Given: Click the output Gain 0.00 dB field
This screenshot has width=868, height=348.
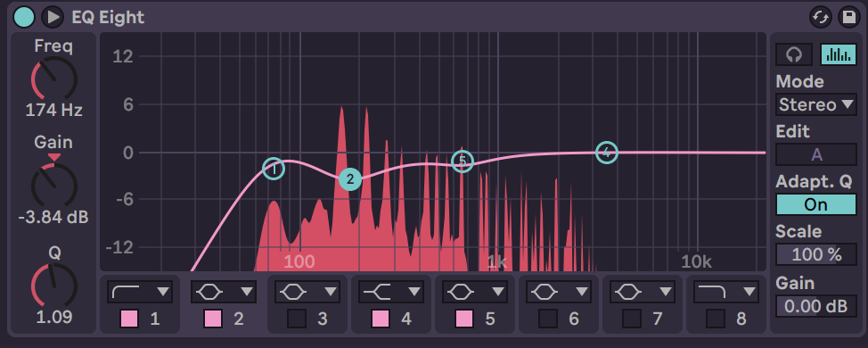Looking at the screenshot, I should [816, 306].
